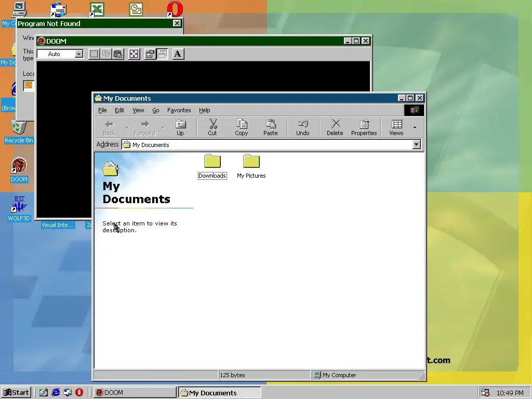Select the Visual Inte... desktop icon label
This screenshot has width=532, height=399.
click(x=58, y=225)
